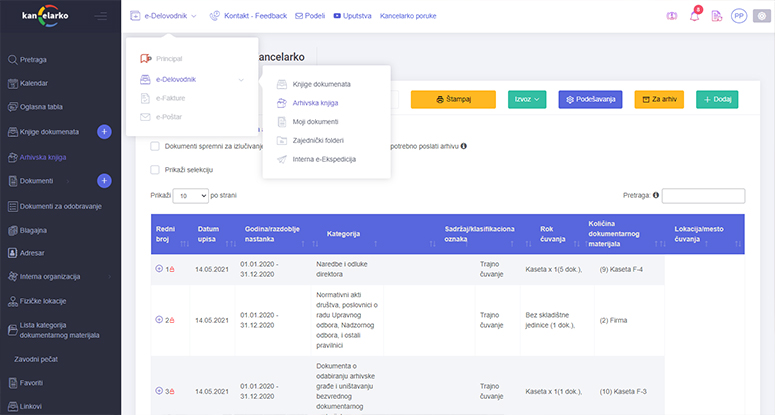Click the info icon beside Pretraga
Viewport: 775px width, 415px height.
click(656, 196)
